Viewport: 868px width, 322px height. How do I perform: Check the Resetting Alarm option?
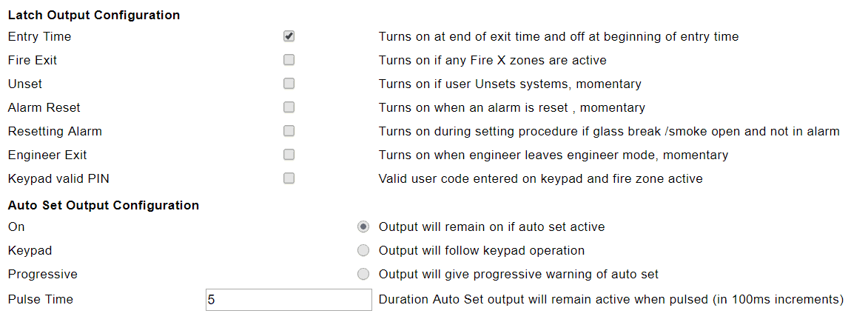[x=289, y=131]
